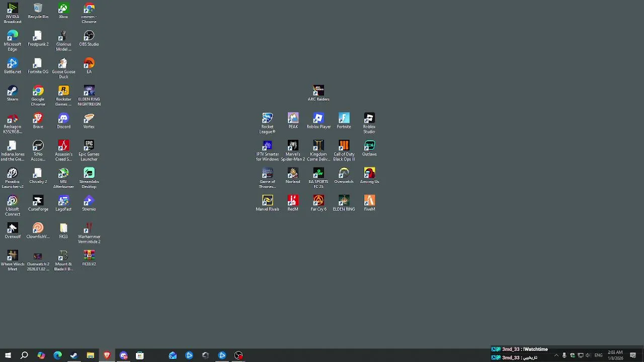Select the Far Cry 6 shortcut
644x362 pixels.
[318, 204]
